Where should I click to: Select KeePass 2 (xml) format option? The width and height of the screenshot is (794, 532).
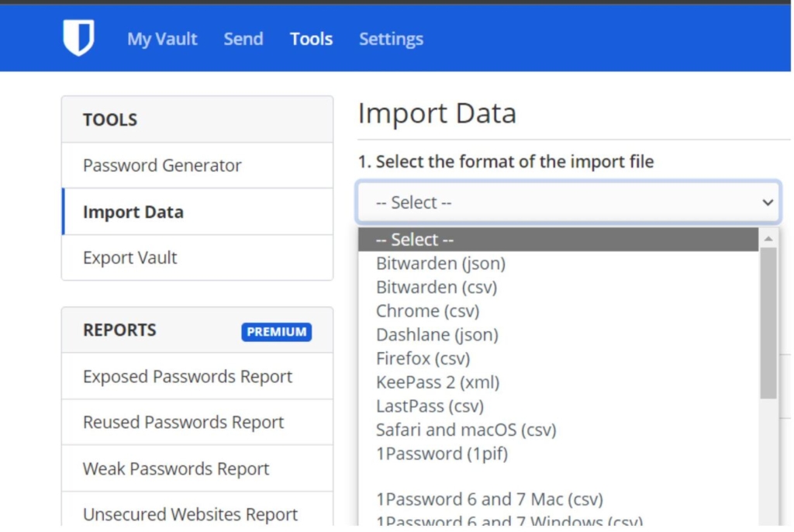click(438, 382)
